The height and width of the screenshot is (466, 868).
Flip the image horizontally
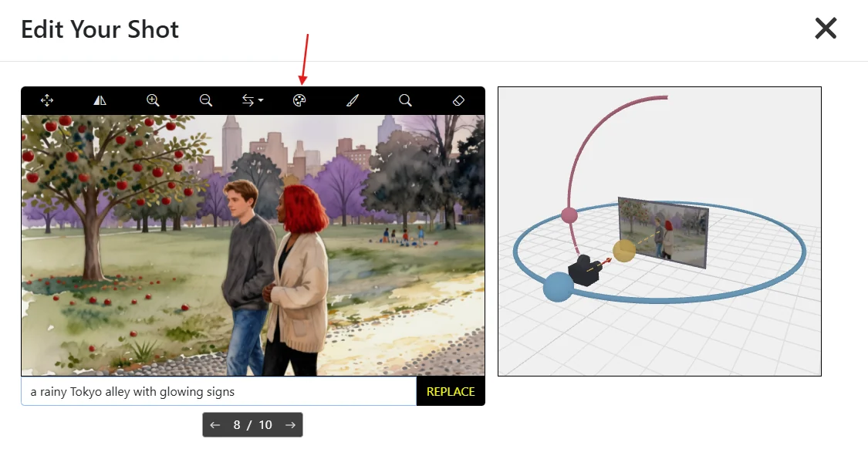coord(99,100)
